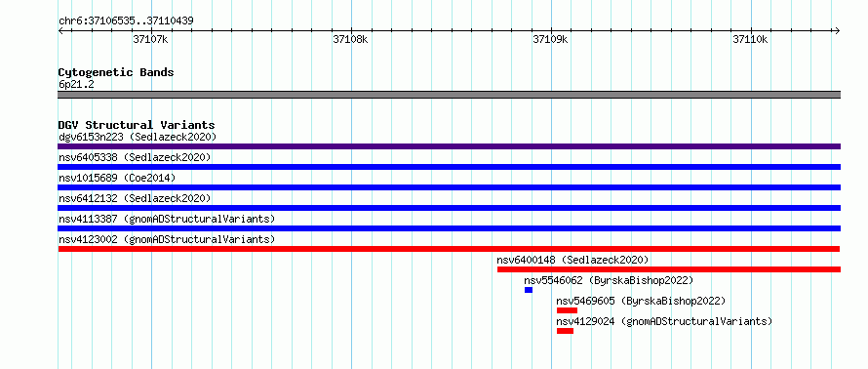The height and width of the screenshot is (369, 868).
Task: Click the right arrowhead of the ruler
Action: coord(837,30)
